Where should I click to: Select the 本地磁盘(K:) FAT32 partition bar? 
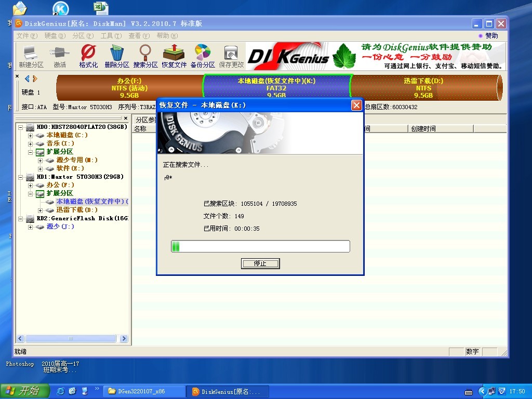point(276,87)
